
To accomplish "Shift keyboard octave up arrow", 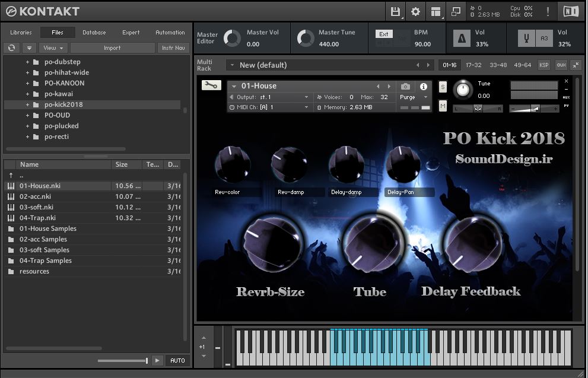I will (x=204, y=338).
